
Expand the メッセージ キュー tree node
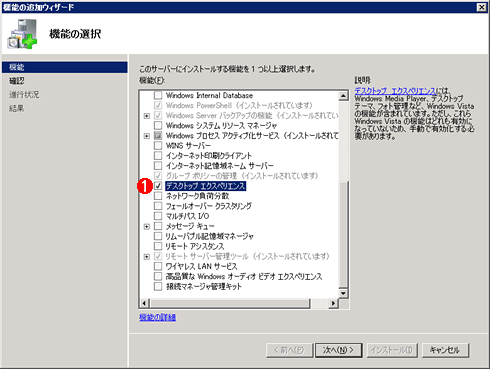[x=147, y=227]
